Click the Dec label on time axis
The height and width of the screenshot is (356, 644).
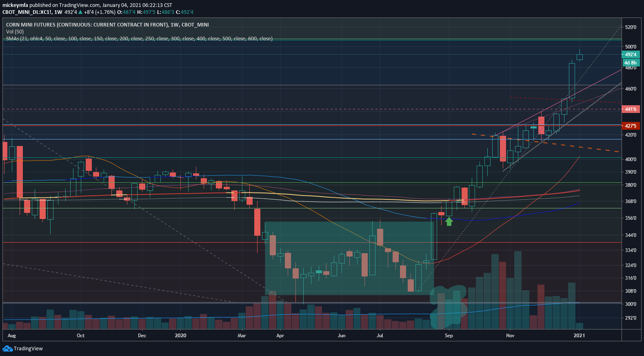point(142,336)
